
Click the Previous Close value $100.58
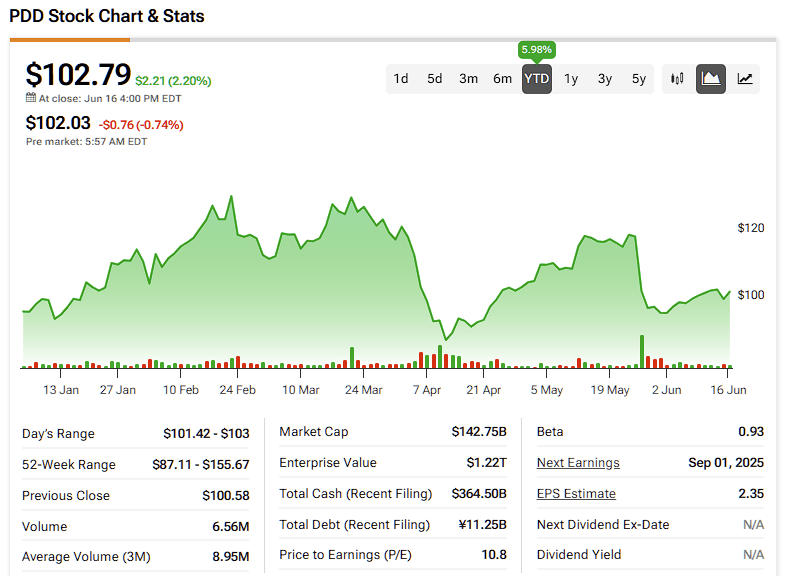click(226, 496)
